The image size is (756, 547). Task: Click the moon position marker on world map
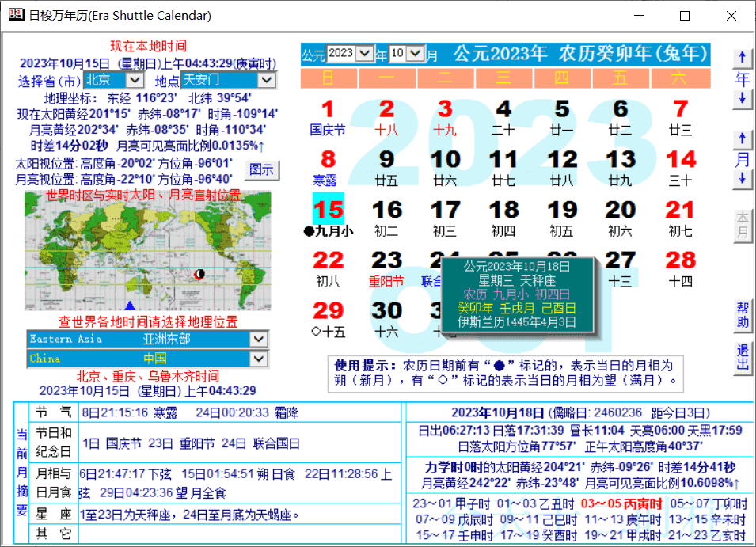[199, 274]
